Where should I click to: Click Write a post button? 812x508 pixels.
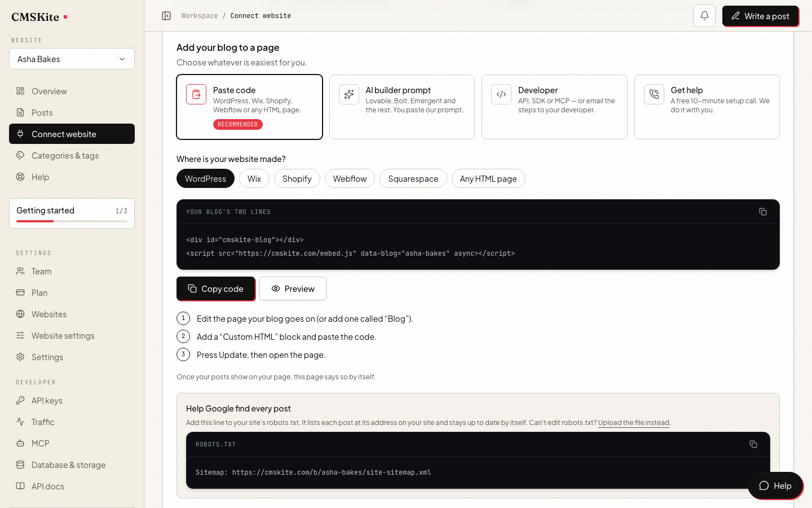760,16
